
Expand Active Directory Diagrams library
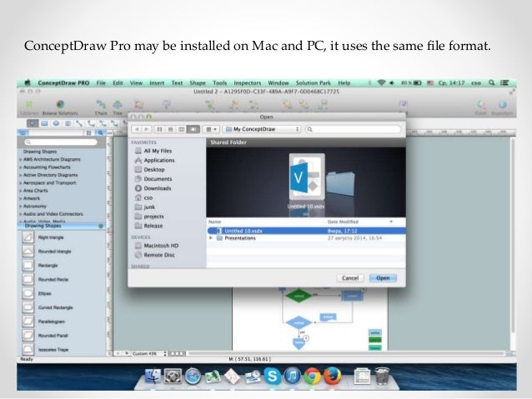[20, 175]
